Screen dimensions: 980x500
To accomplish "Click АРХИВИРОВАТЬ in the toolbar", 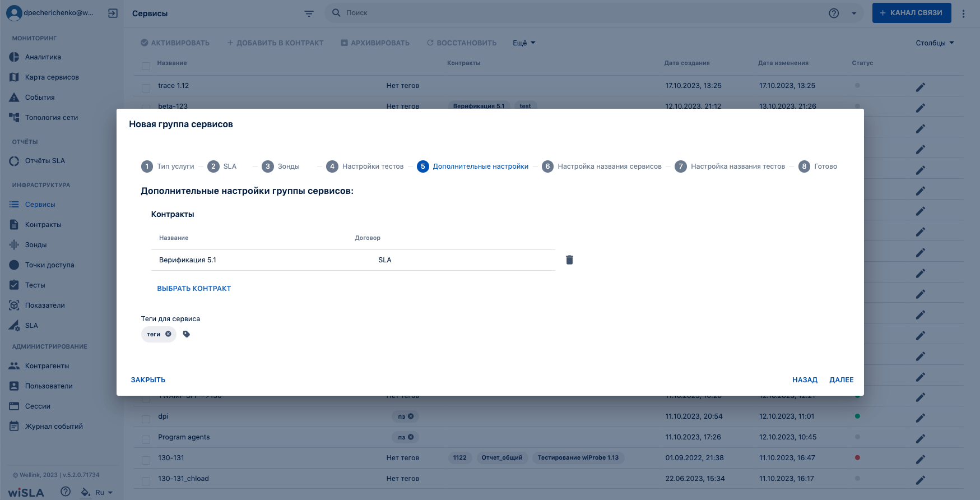I will point(375,43).
